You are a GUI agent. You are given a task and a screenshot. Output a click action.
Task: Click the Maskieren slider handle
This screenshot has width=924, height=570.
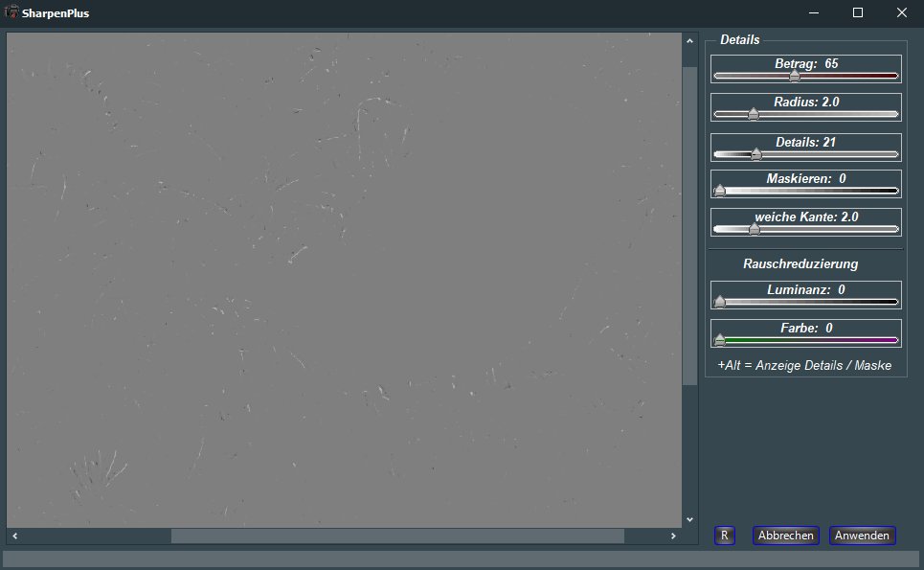pos(720,191)
